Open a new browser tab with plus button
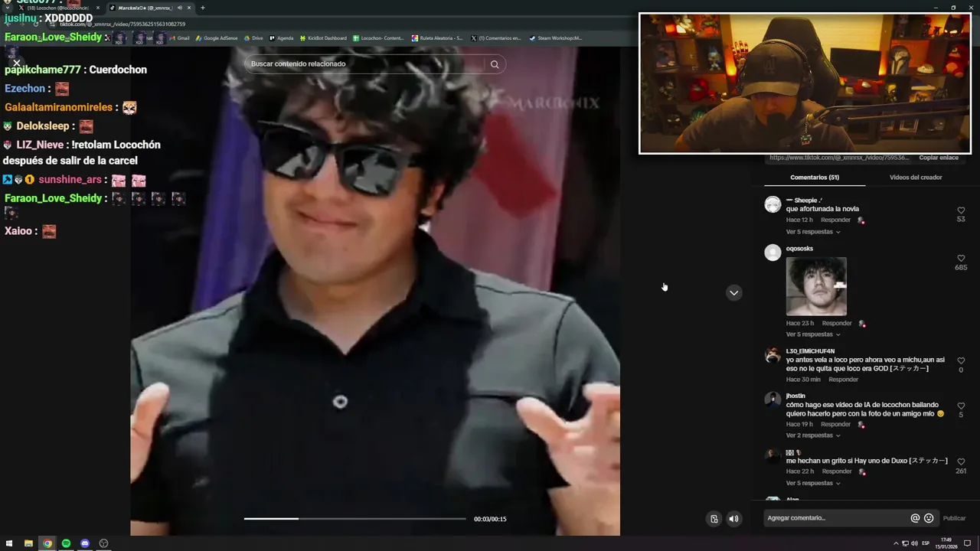 (x=202, y=8)
